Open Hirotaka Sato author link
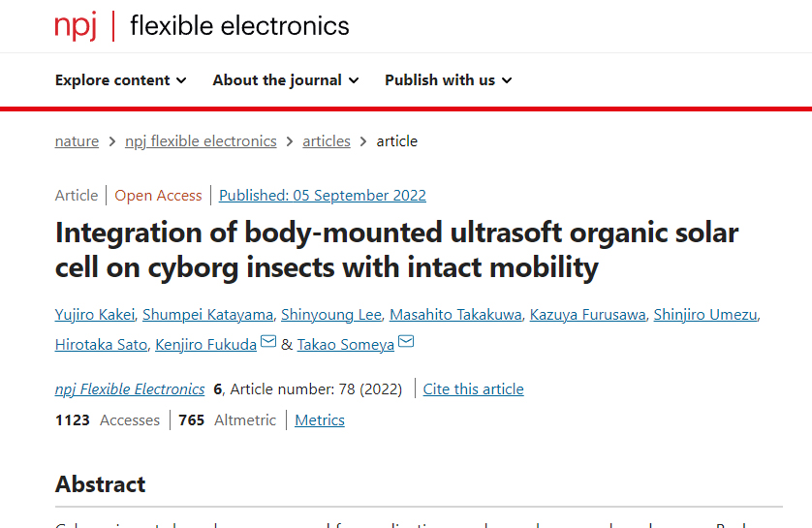812x528 pixels. point(101,345)
